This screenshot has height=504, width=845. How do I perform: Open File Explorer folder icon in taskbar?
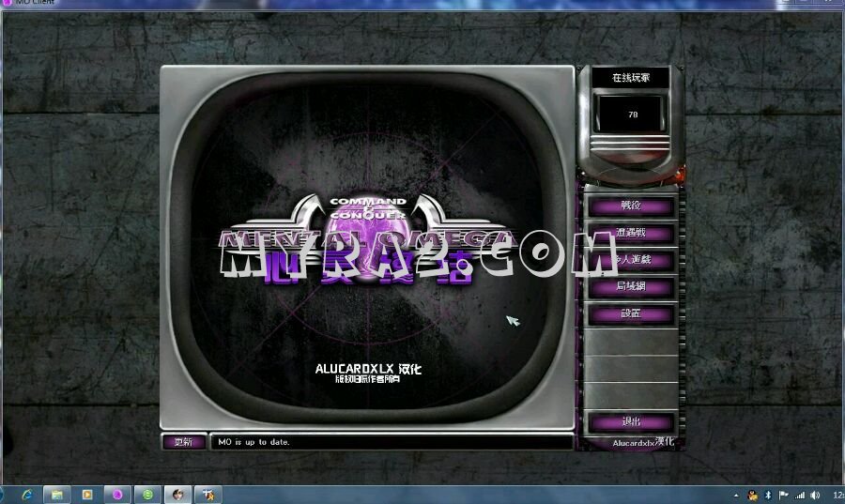pos(57,495)
